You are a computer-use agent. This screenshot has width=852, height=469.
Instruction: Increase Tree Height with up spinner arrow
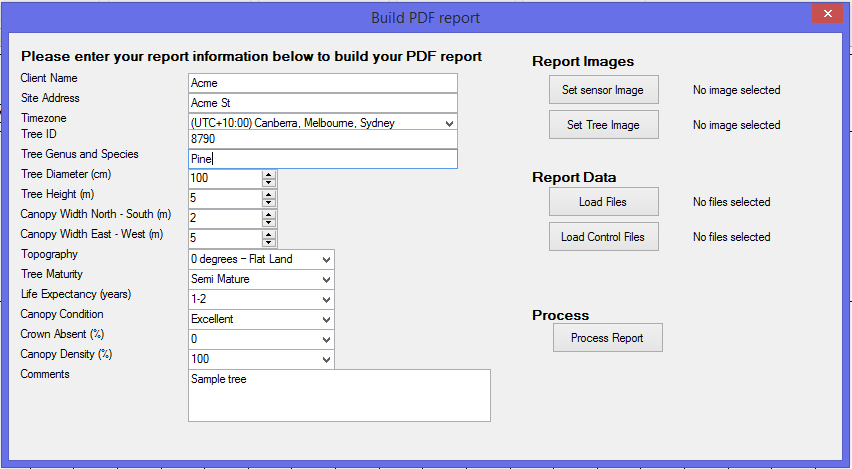click(268, 195)
